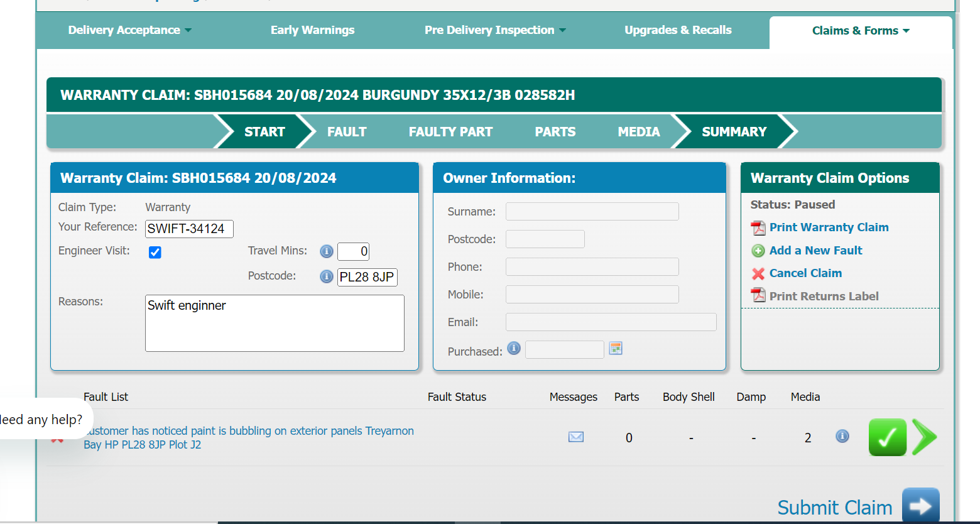Click the red X Cancel Claim icon
This screenshot has width=980, height=524.
[x=758, y=273]
